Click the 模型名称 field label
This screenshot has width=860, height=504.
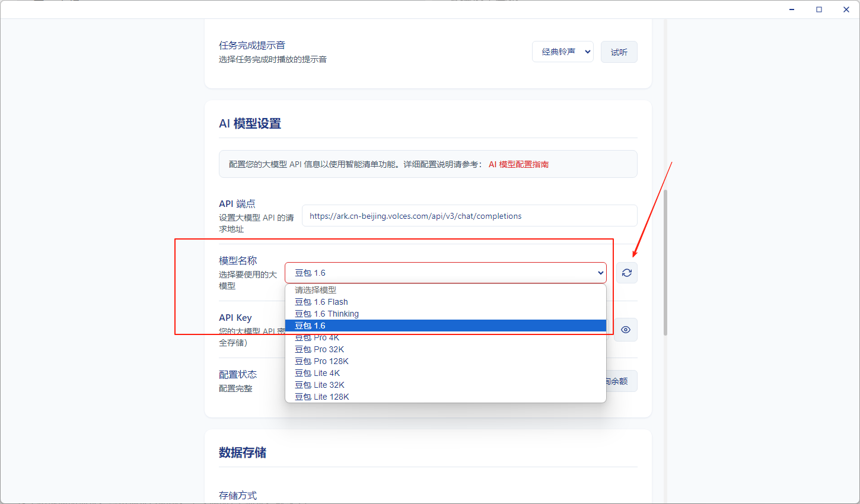tap(238, 260)
